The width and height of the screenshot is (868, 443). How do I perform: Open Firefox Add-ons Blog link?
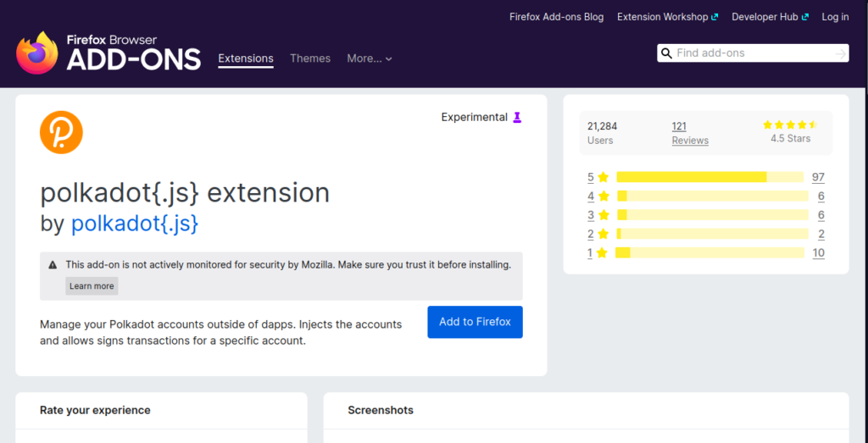556,17
